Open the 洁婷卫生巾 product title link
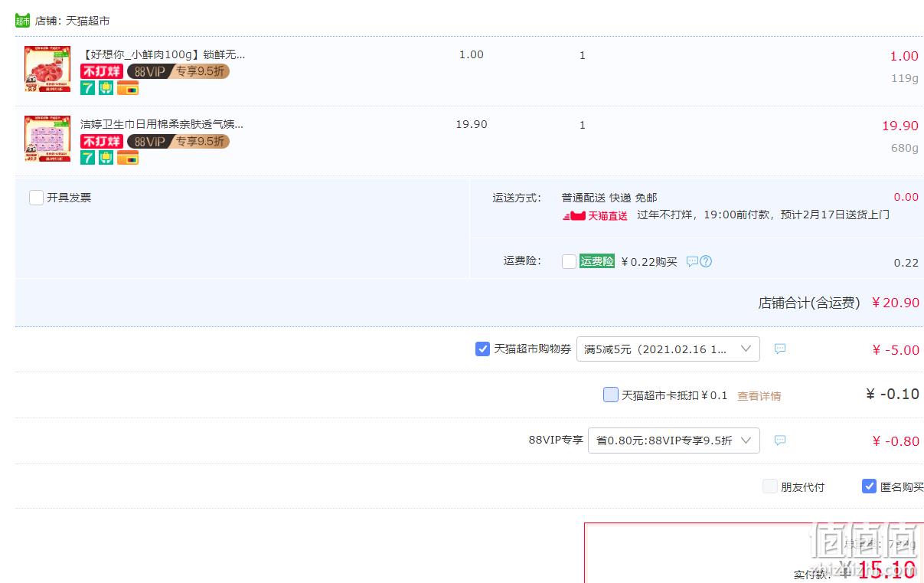 (162, 124)
